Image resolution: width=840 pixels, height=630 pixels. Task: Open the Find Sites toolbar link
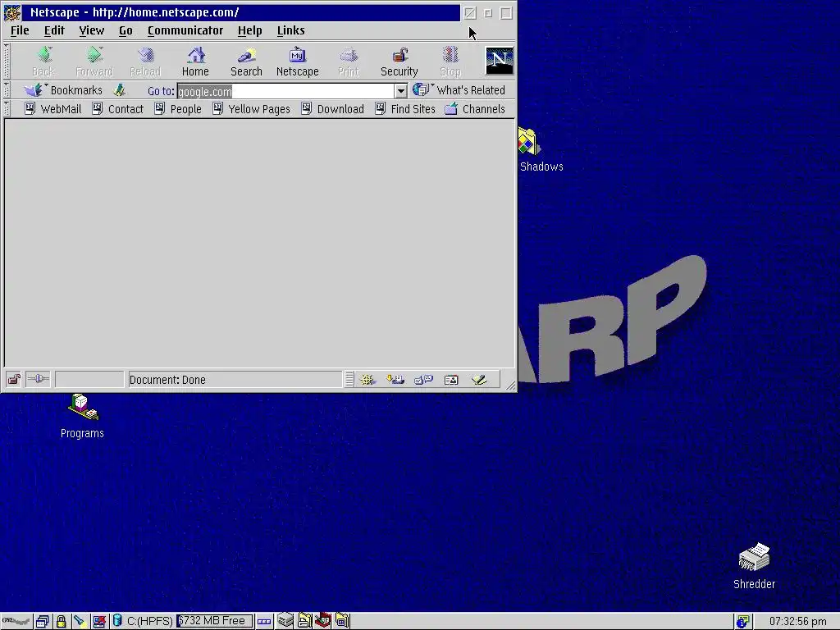405,109
